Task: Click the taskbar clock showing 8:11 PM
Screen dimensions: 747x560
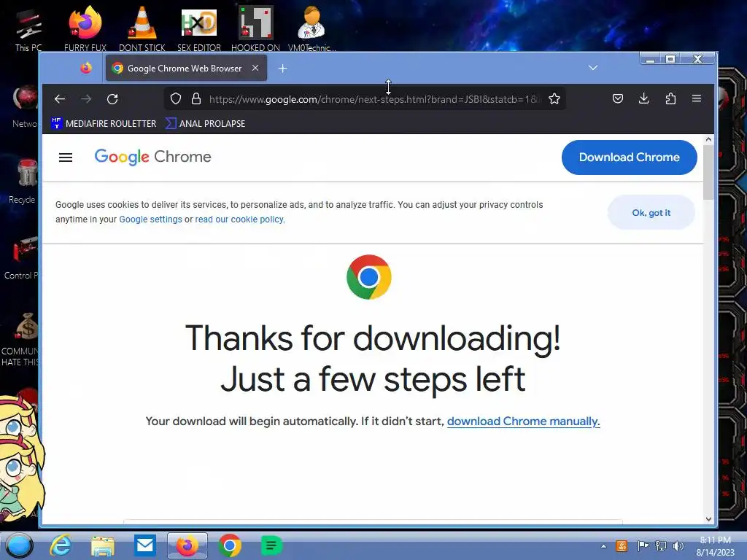Action: (715, 546)
